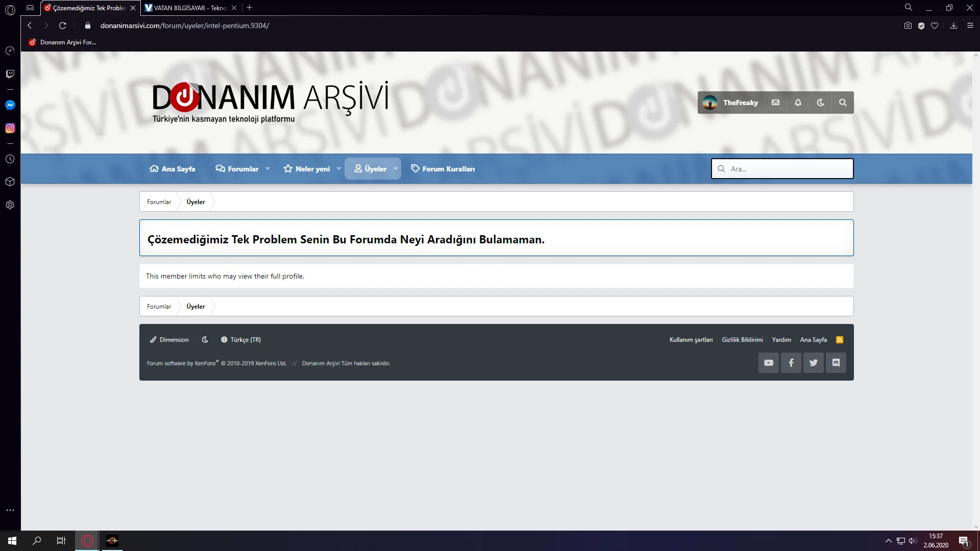The height and width of the screenshot is (551, 980).
Task: Open Instagram from the browser sidebar
Action: [10, 128]
